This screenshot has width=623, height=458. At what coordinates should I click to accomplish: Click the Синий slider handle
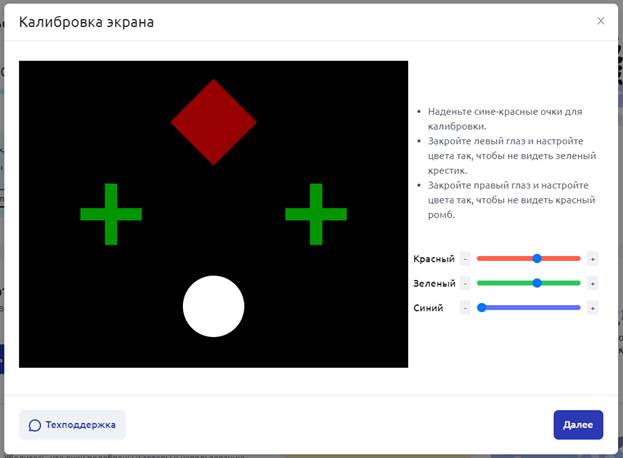[x=481, y=308]
